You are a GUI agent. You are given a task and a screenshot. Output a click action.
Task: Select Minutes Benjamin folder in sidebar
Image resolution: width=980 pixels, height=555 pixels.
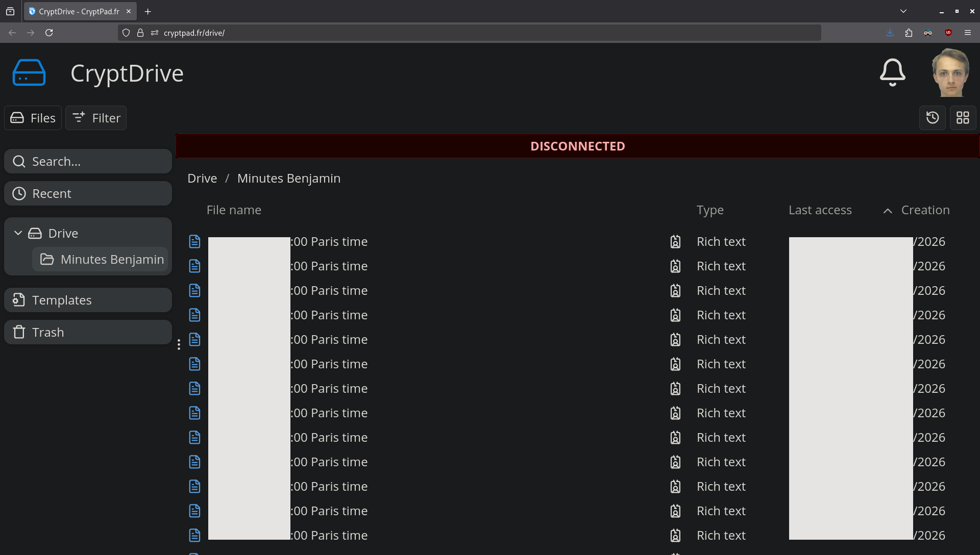click(101, 259)
